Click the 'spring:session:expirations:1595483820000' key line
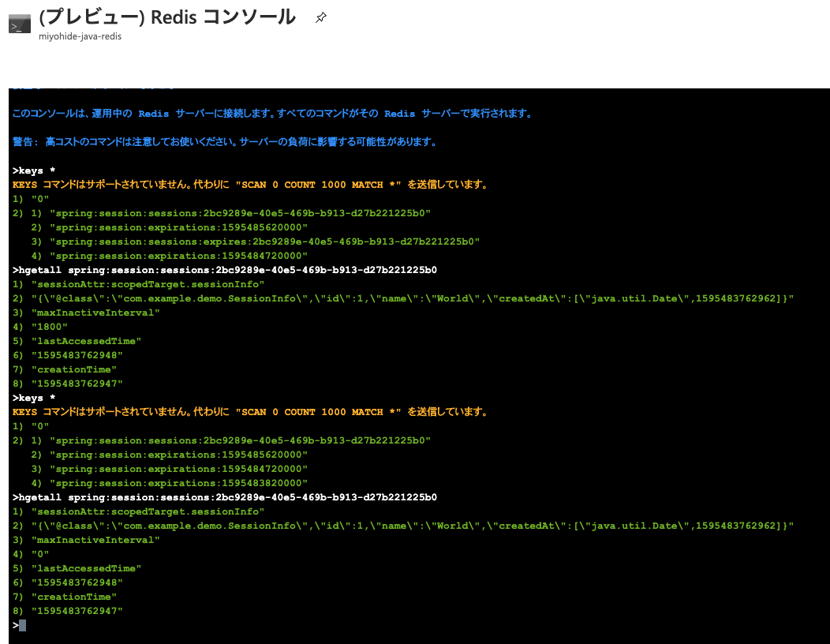This screenshot has height=644, width=830. pyautogui.click(x=170, y=483)
